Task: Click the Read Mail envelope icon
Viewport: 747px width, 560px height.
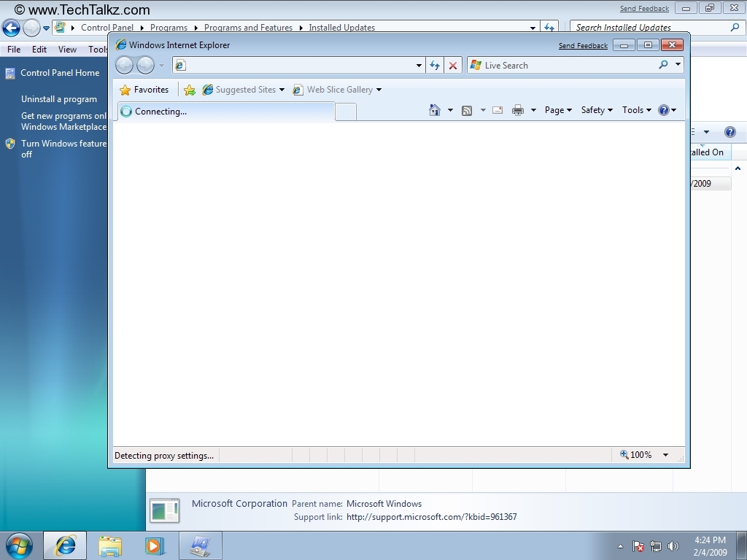Action: tap(498, 110)
